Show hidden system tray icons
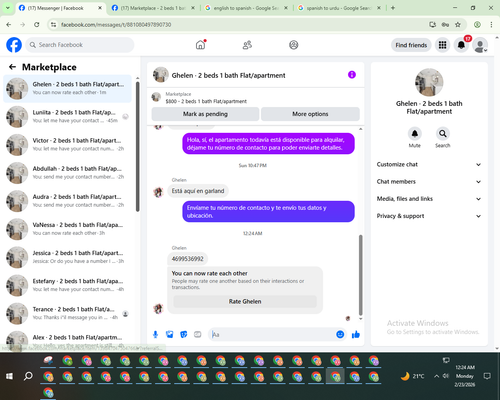Image resolution: width=500 pixels, height=400 pixels. pos(436,376)
